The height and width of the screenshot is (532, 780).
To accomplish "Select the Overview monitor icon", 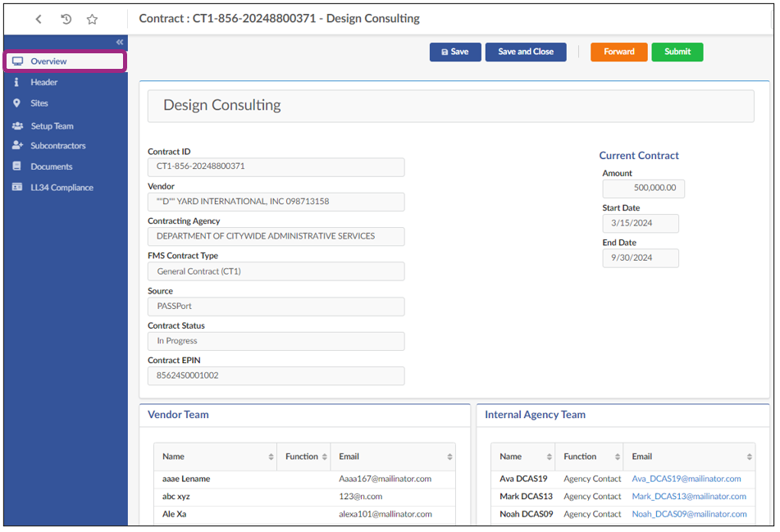I will pos(18,61).
